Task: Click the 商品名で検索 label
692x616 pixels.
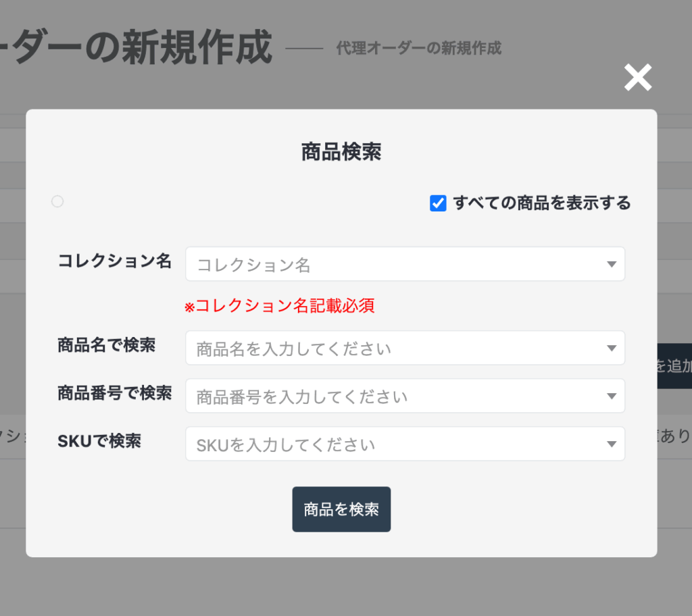Action: click(x=107, y=345)
